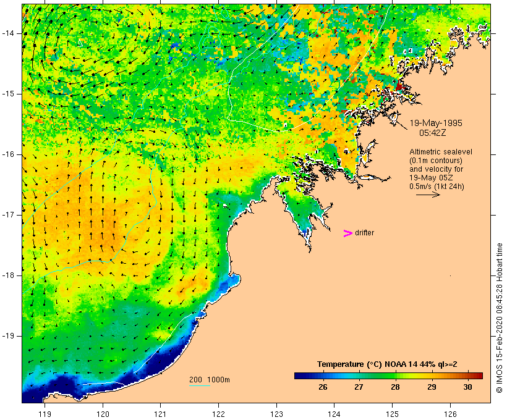Viewport: 507px width, 420px height.
Task: Click the '(0.1m contours)' caption line
Action: coord(436,161)
